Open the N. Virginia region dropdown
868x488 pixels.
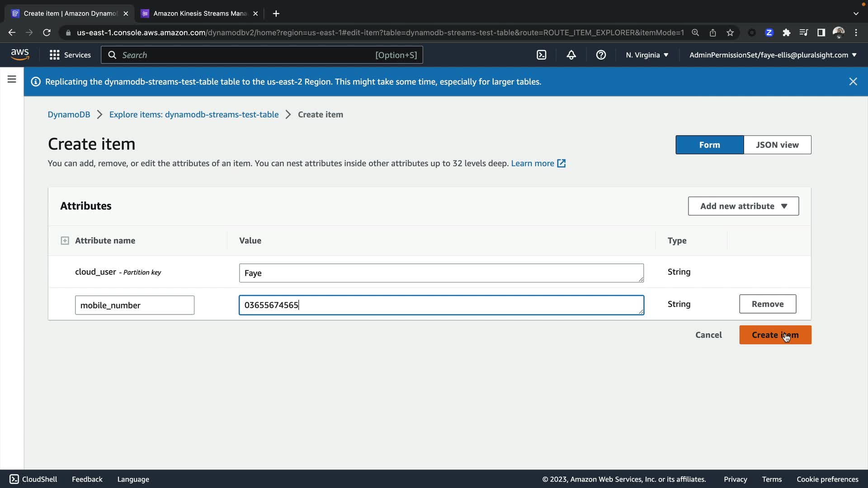[x=647, y=55]
